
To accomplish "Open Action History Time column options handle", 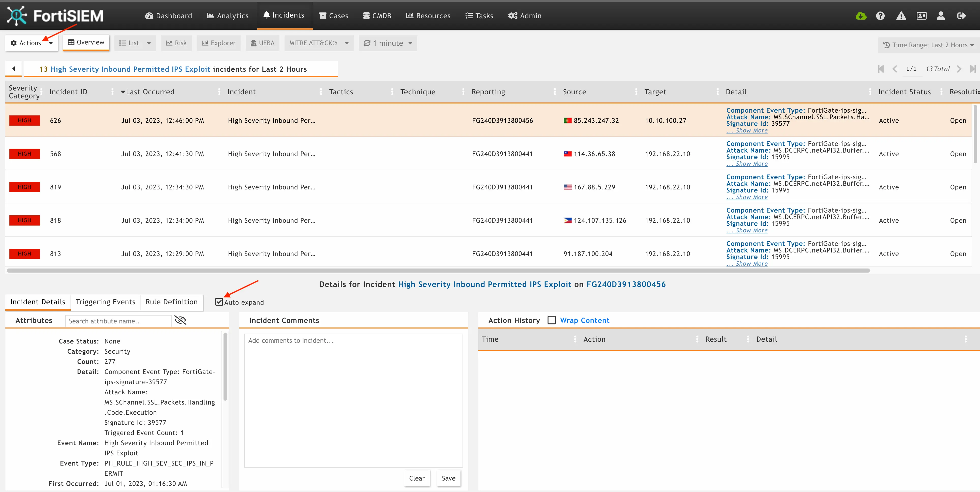I will [575, 339].
